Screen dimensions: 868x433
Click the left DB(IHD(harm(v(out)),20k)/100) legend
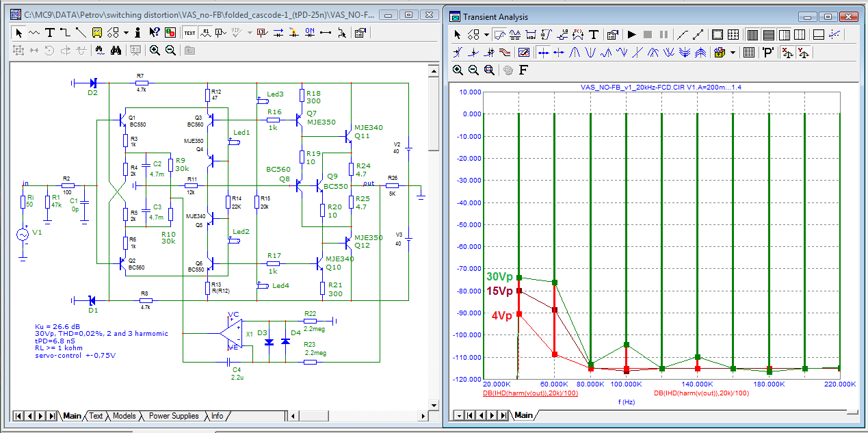coord(531,393)
